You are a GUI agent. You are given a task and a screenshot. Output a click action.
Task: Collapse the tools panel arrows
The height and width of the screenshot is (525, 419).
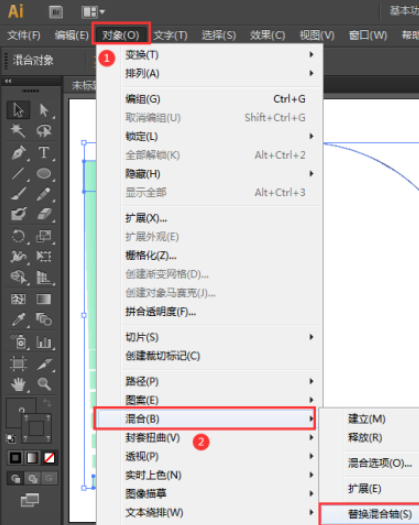[8, 81]
